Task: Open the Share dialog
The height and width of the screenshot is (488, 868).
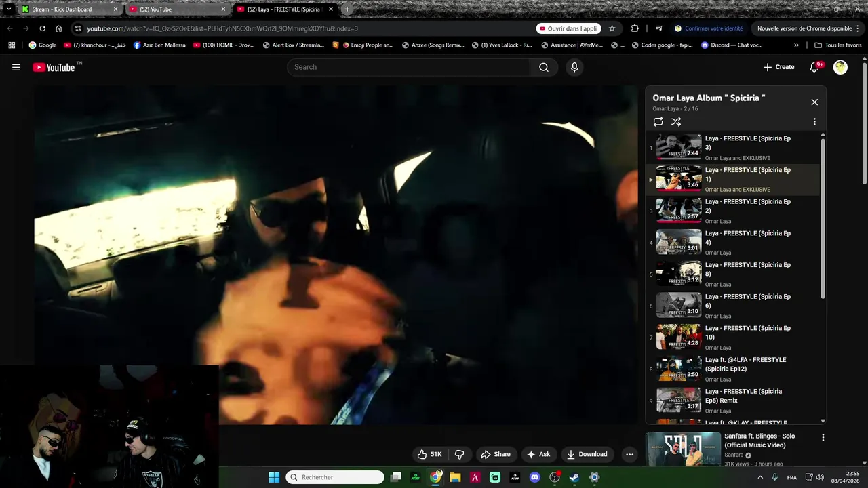Action: tap(495, 454)
